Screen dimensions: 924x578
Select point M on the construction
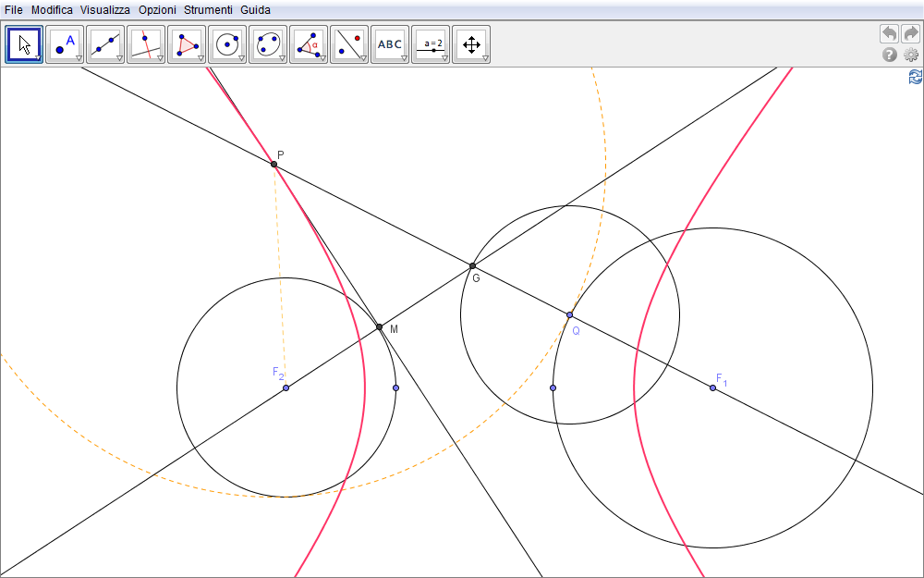pos(379,326)
